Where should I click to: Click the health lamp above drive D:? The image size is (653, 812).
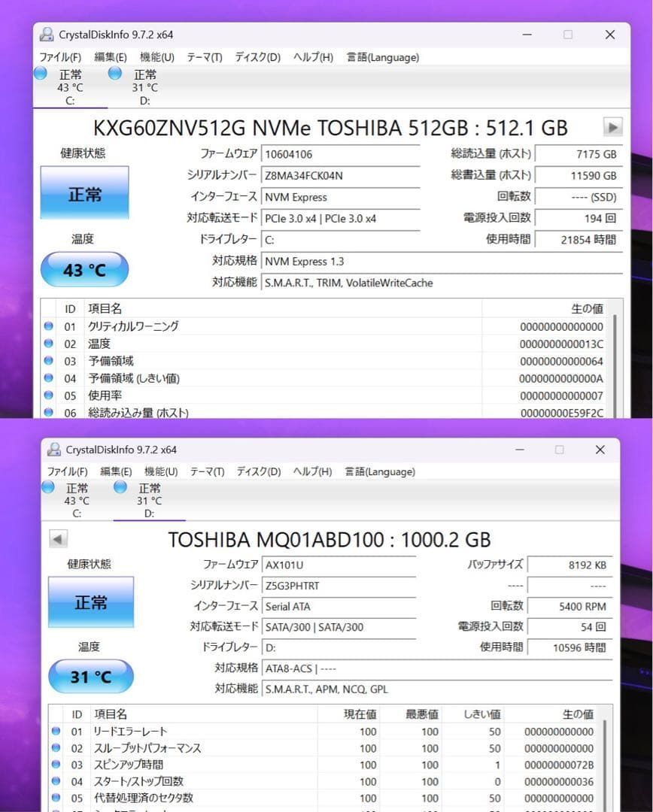click(x=114, y=73)
